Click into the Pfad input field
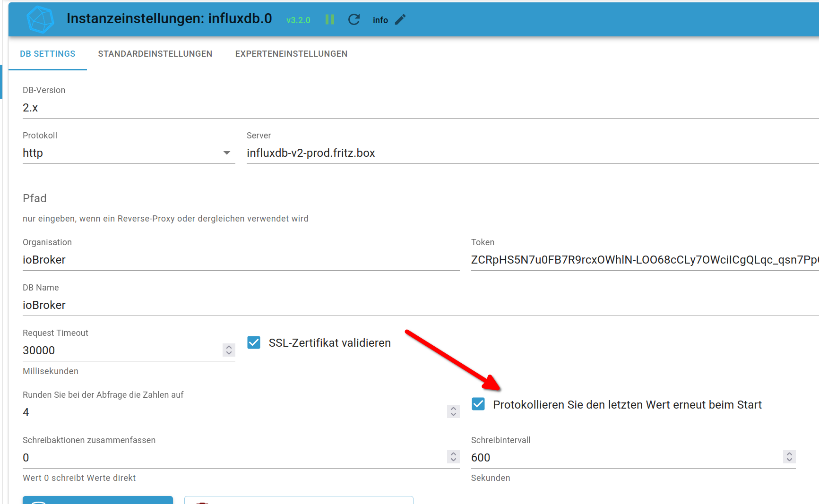The width and height of the screenshot is (819, 504). [241, 198]
